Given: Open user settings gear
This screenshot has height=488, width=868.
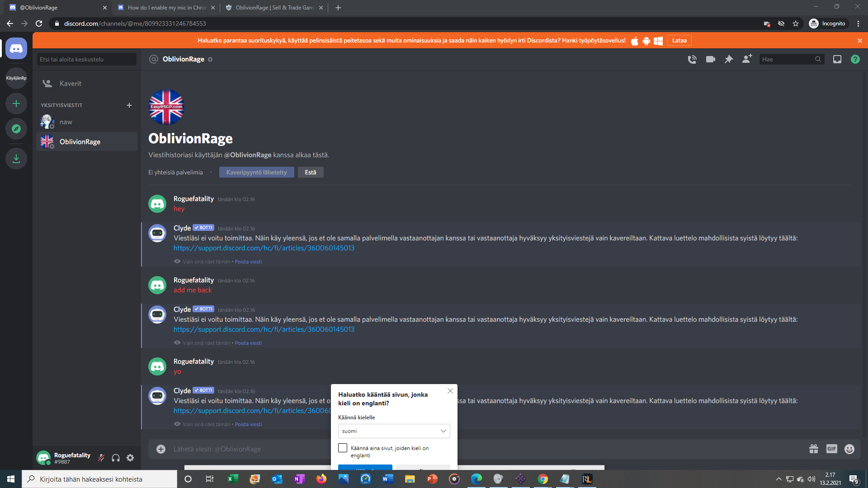Looking at the screenshot, I should coord(130,458).
